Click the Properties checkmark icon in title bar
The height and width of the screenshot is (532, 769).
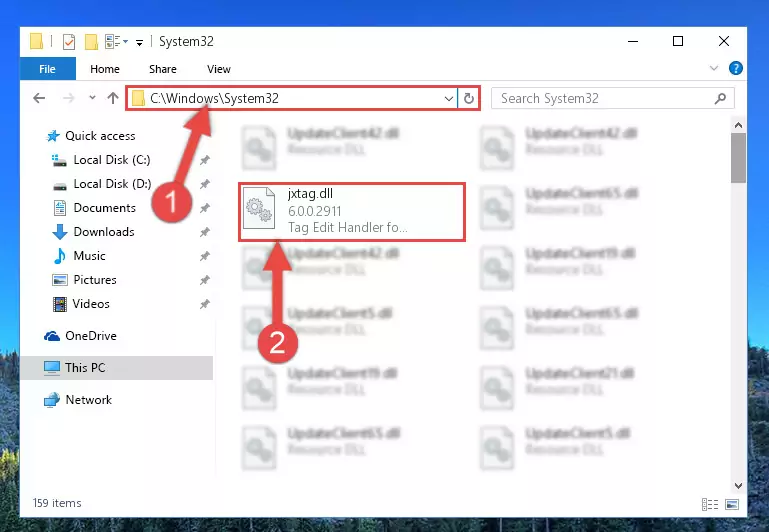(69, 42)
